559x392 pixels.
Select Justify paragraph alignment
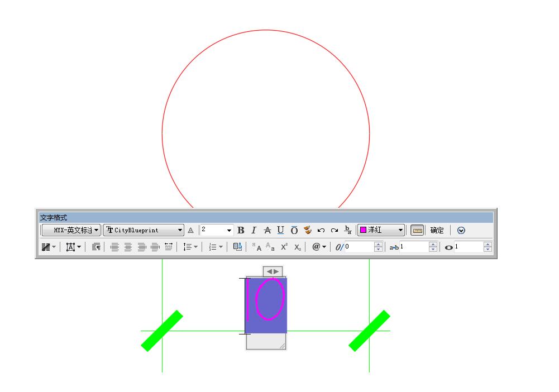[x=155, y=247]
